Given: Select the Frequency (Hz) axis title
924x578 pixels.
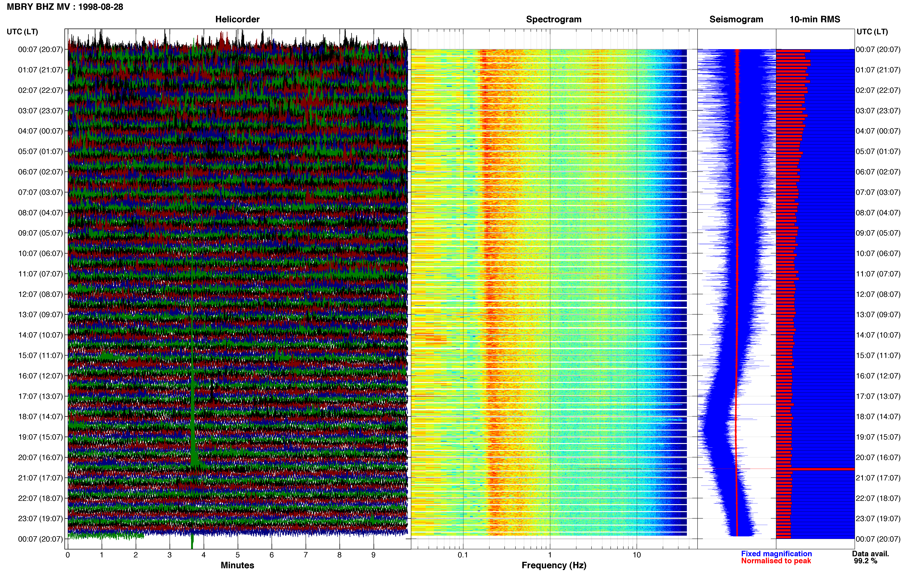Looking at the screenshot, I should click(554, 565).
